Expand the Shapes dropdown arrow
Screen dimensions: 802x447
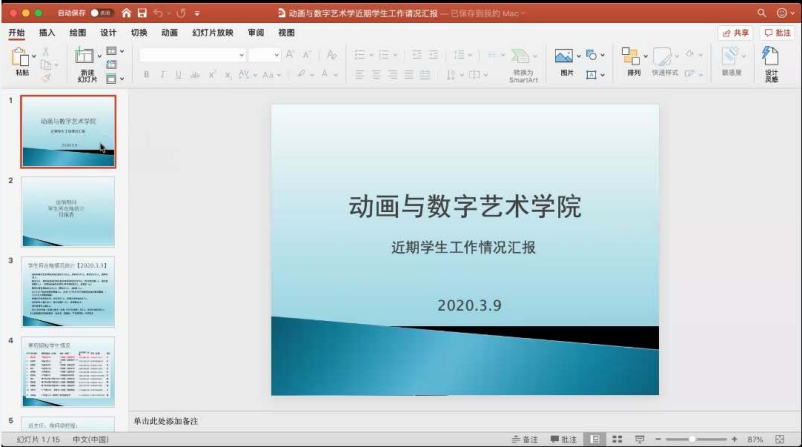pos(602,55)
